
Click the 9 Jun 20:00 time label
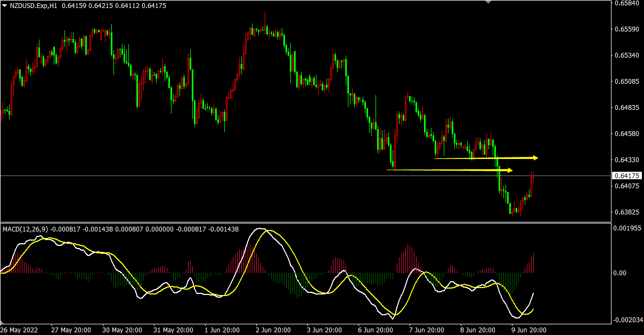click(528, 330)
